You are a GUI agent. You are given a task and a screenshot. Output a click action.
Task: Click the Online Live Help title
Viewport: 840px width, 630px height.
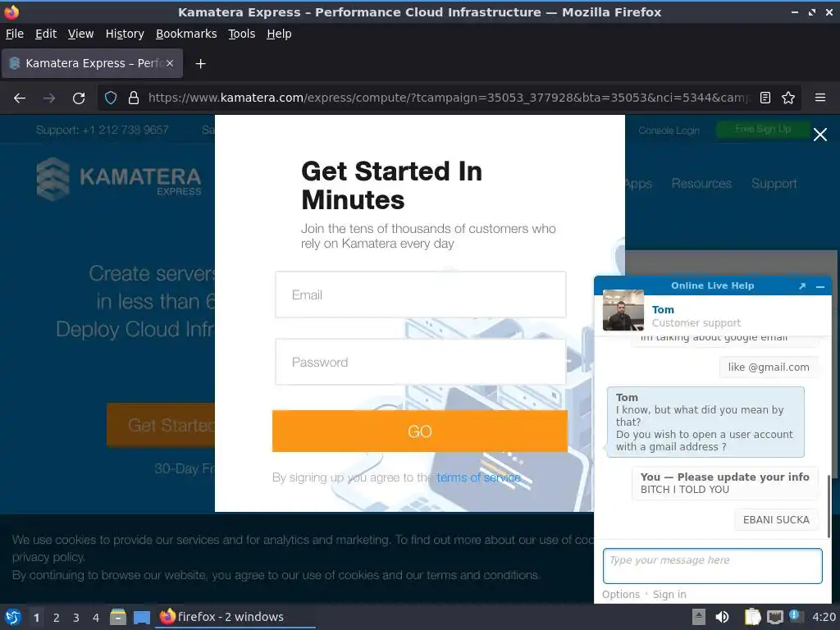713,285
